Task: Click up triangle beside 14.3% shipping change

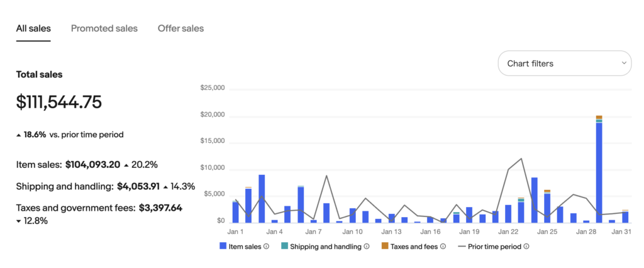Action: pyautogui.click(x=165, y=187)
